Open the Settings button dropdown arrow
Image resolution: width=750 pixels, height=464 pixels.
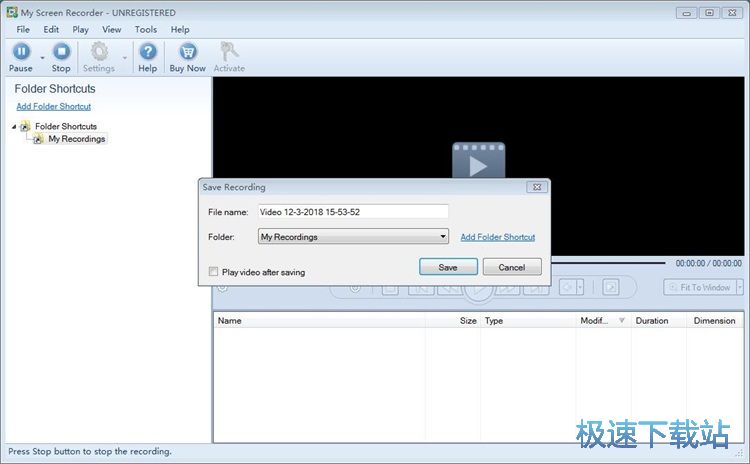125,58
